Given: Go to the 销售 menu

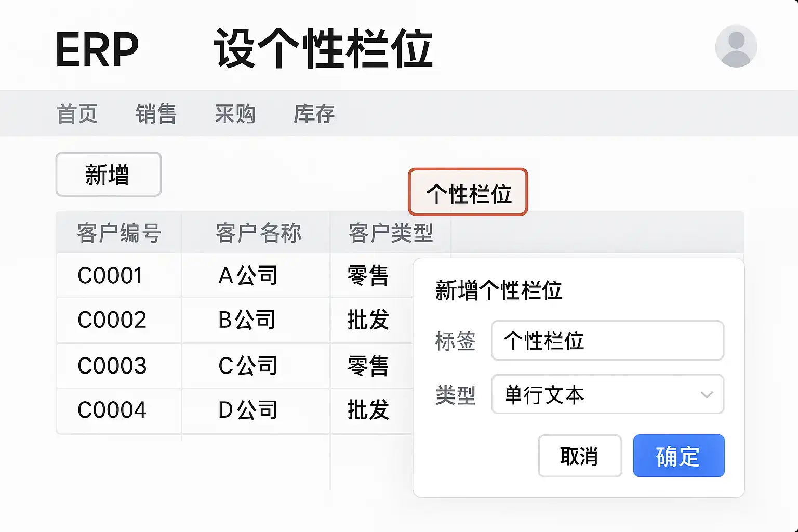Looking at the screenshot, I should click(x=156, y=114).
